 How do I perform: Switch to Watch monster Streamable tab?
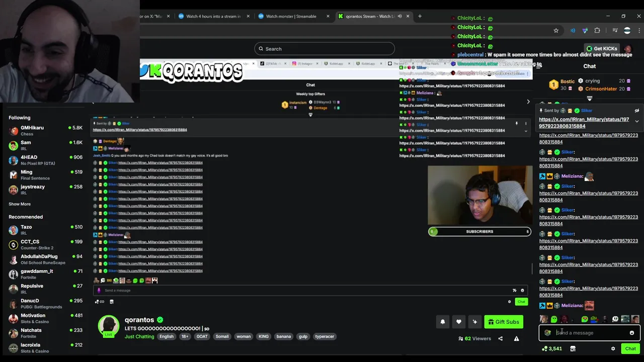pos(291,16)
